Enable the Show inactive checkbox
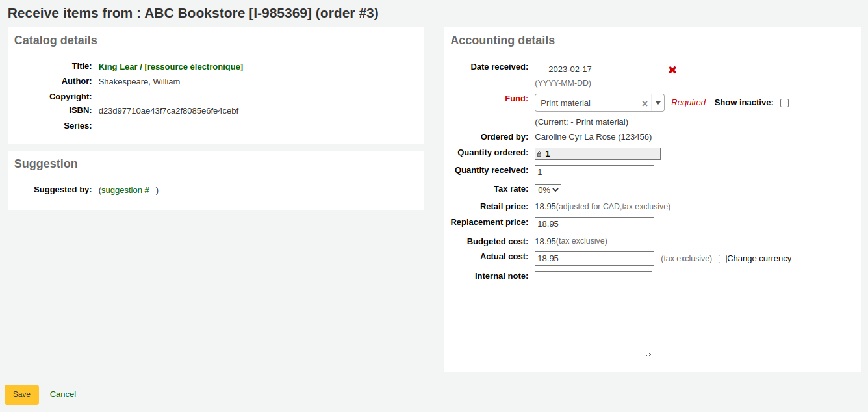This screenshot has width=868, height=412. pyautogui.click(x=784, y=103)
